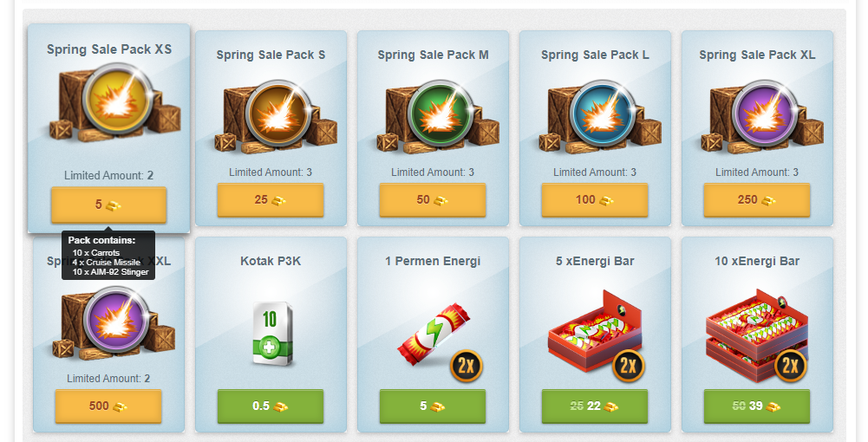
Task: Click the Kotak P3K first aid box icon
Action: point(271,335)
